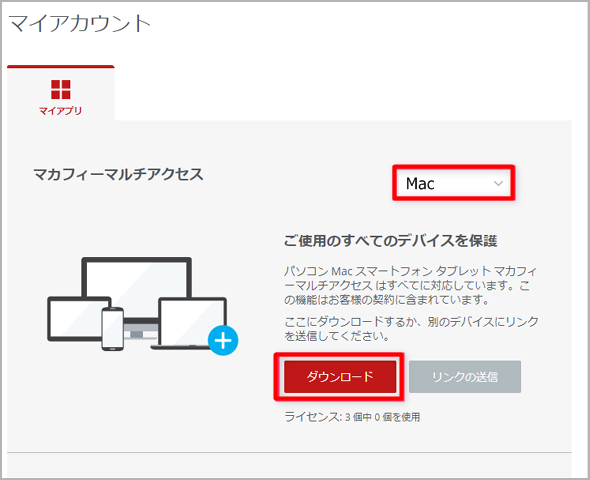The height and width of the screenshot is (480, 590).
Task: Click the blue plus add-device icon
Action: 223,340
